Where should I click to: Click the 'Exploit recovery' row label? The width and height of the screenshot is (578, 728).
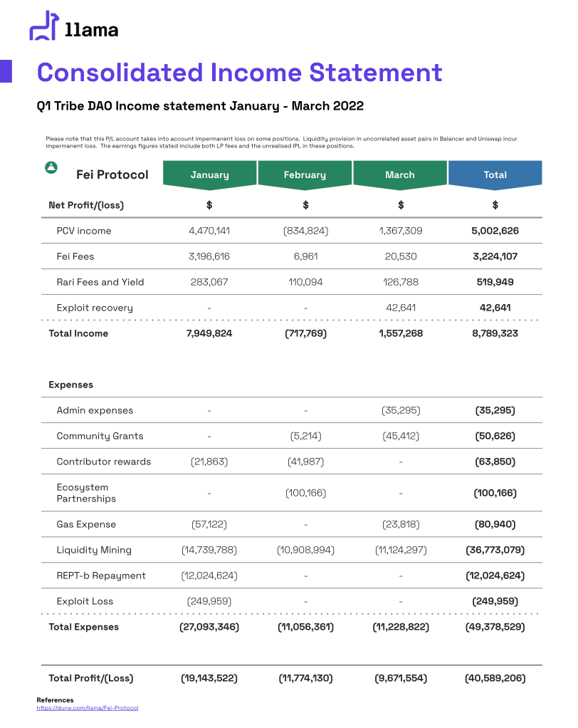(95, 308)
